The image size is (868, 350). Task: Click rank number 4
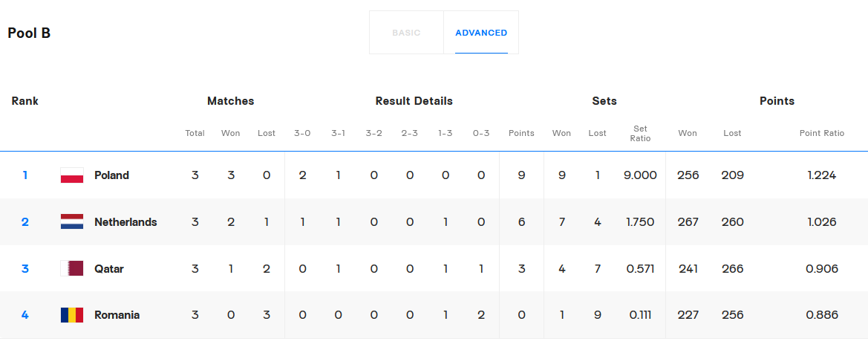coord(25,315)
